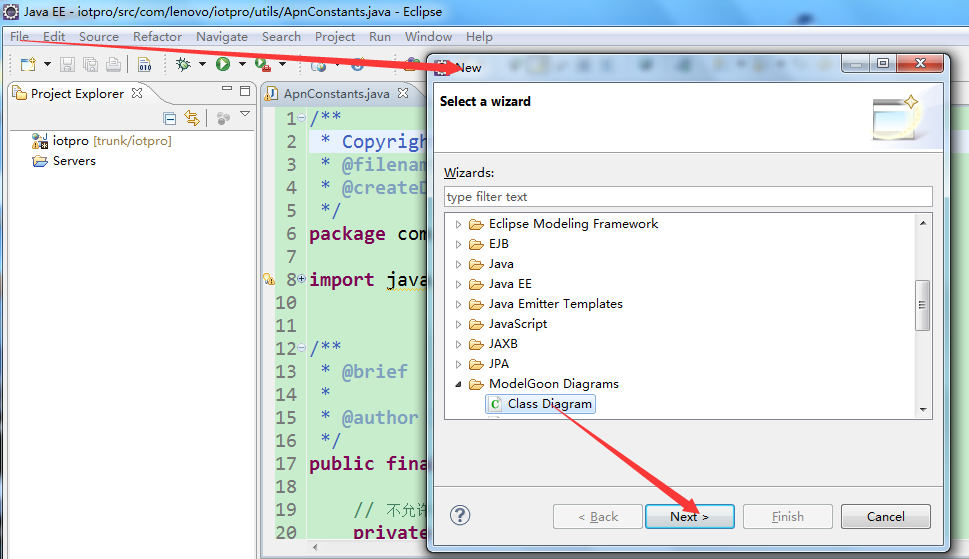This screenshot has width=969, height=559.
Task: Click the Back button
Action: (598, 516)
